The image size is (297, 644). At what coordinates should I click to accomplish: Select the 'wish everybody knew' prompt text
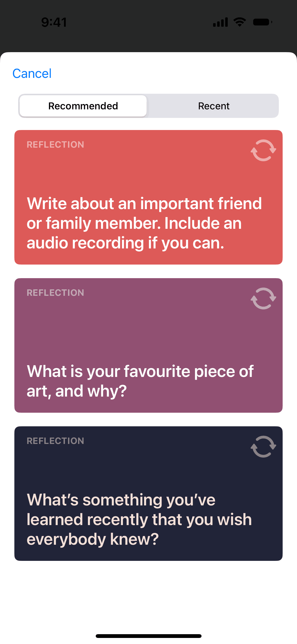coord(139,520)
